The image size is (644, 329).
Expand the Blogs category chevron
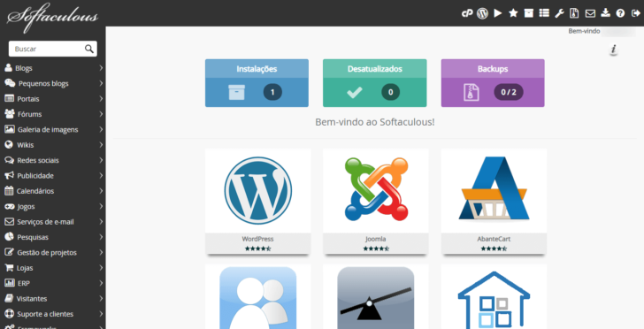pos(101,68)
